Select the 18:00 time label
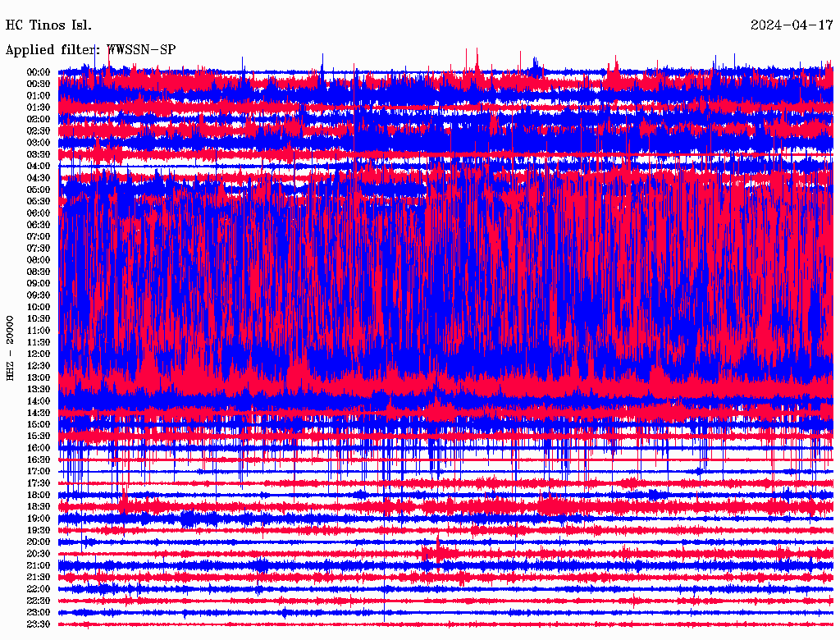The height and width of the screenshot is (640, 840). click(x=39, y=496)
